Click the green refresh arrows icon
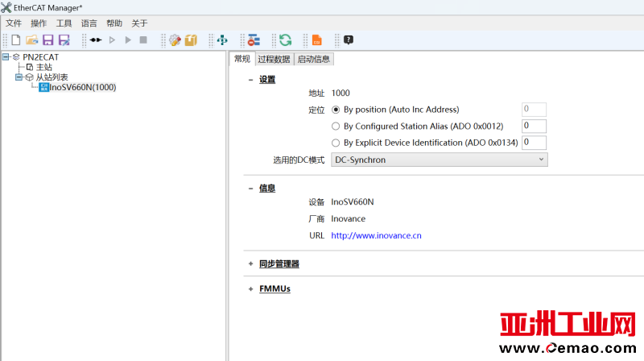This screenshot has width=644, height=361. coord(286,39)
